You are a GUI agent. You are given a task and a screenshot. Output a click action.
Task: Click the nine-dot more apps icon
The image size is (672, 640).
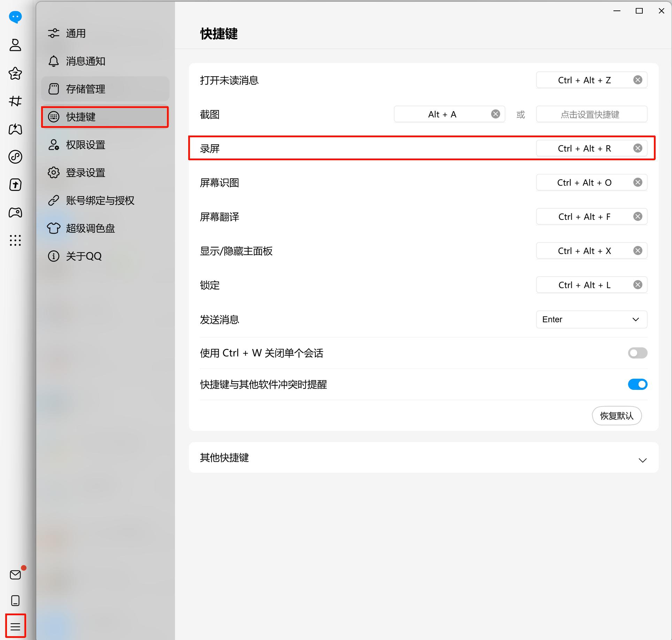click(x=15, y=240)
